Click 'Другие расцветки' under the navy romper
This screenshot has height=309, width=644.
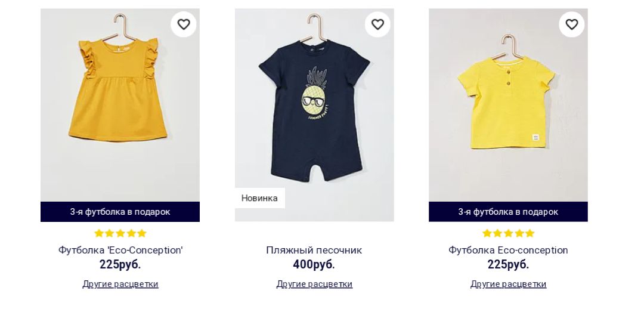point(314,284)
